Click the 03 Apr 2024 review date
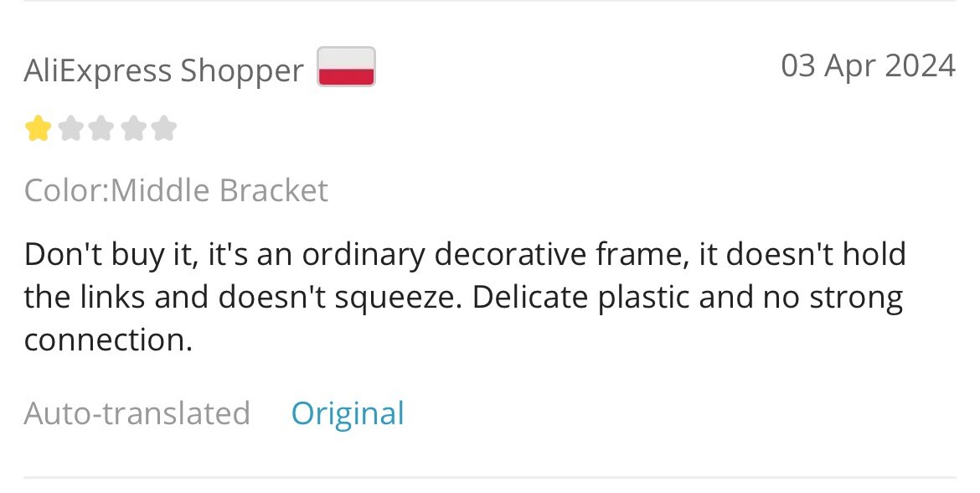 868,65
